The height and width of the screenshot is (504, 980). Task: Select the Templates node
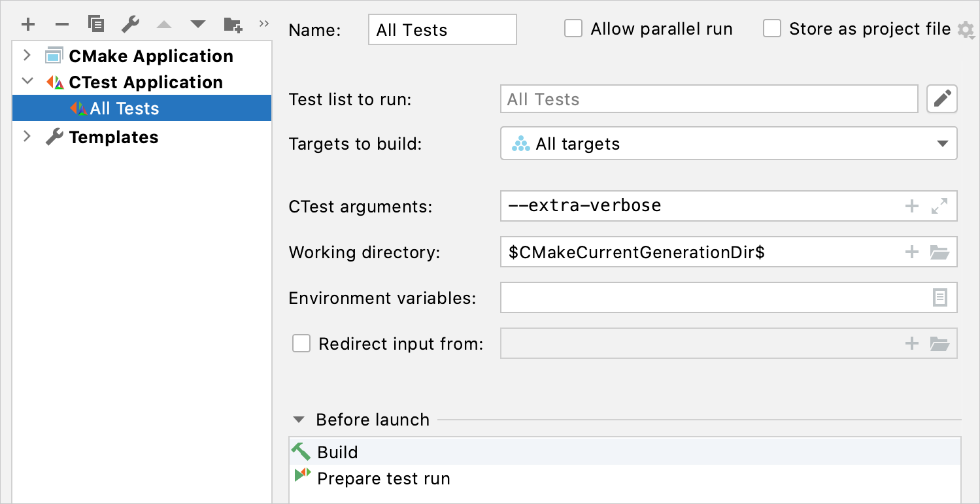point(112,137)
